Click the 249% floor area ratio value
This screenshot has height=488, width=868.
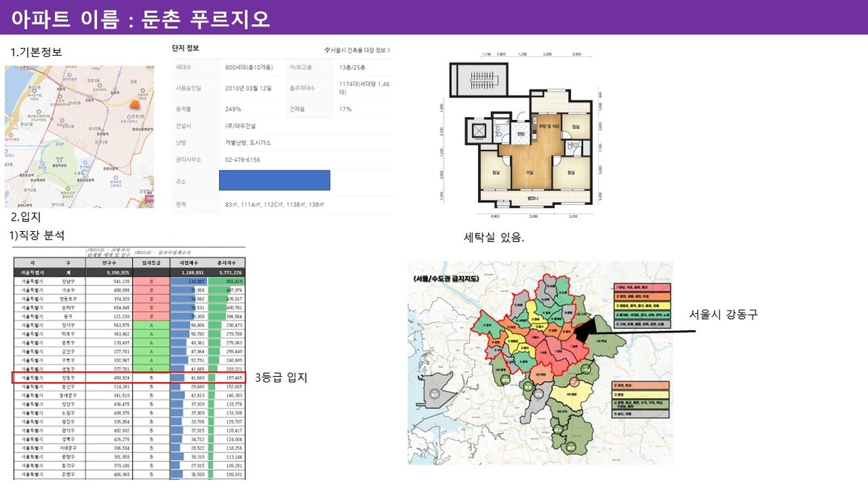click(233, 109)
